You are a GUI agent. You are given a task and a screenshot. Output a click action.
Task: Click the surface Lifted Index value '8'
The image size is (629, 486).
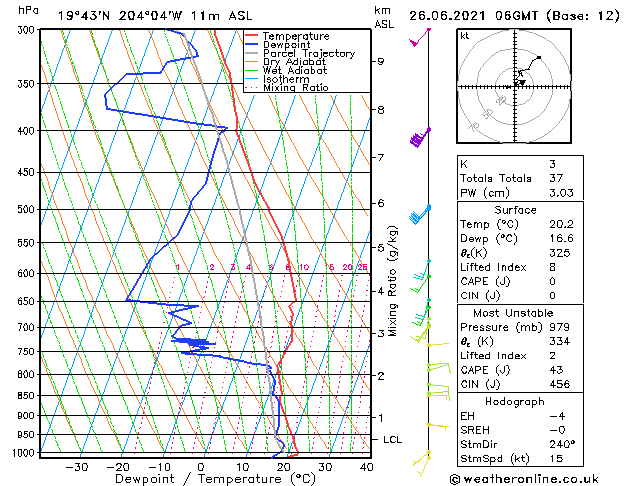(552, 267)
